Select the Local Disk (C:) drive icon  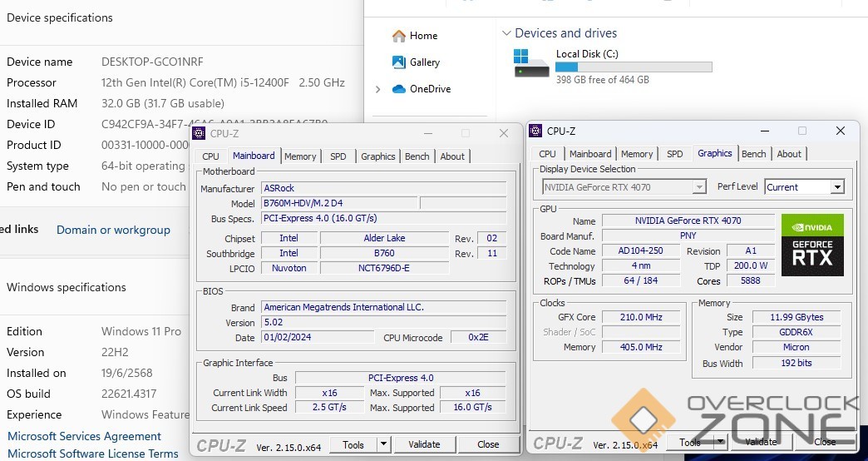click(x=531, y=63)
